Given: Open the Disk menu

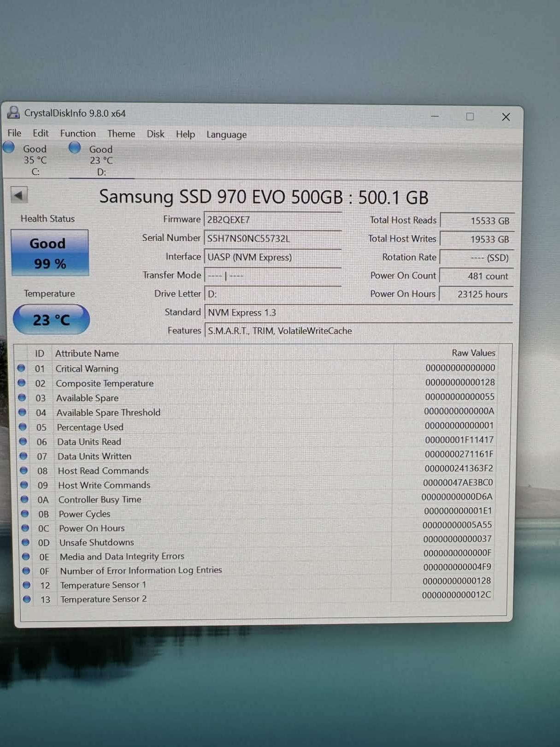Looking at the screenshot, I should point(155,134).
